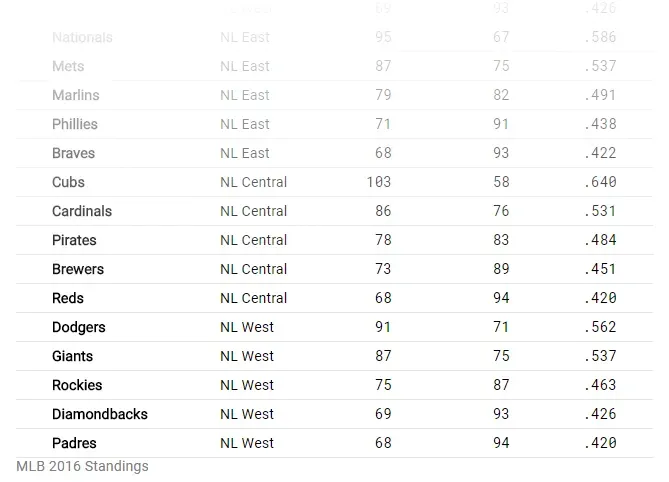Click the Diamondbacks team name
The image size is (669, 482).
(x=99, y=414)
